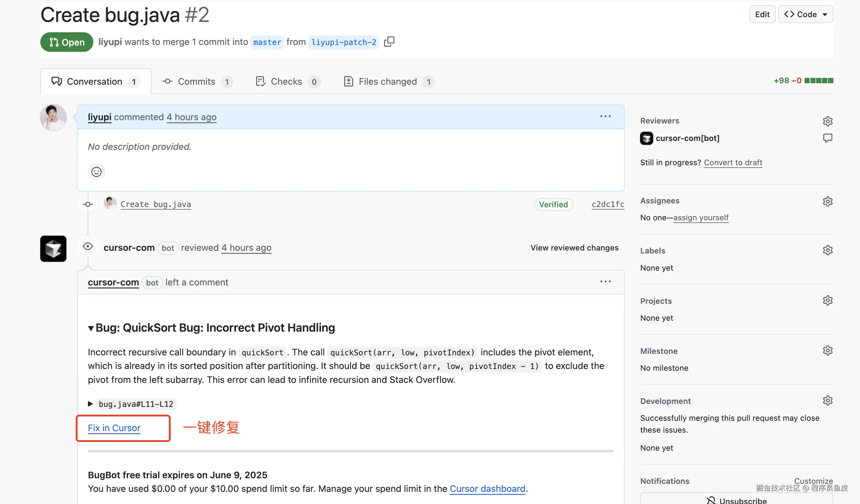Open the Files changed tab
The image size is (860, 504).
[x=388, y=81]
